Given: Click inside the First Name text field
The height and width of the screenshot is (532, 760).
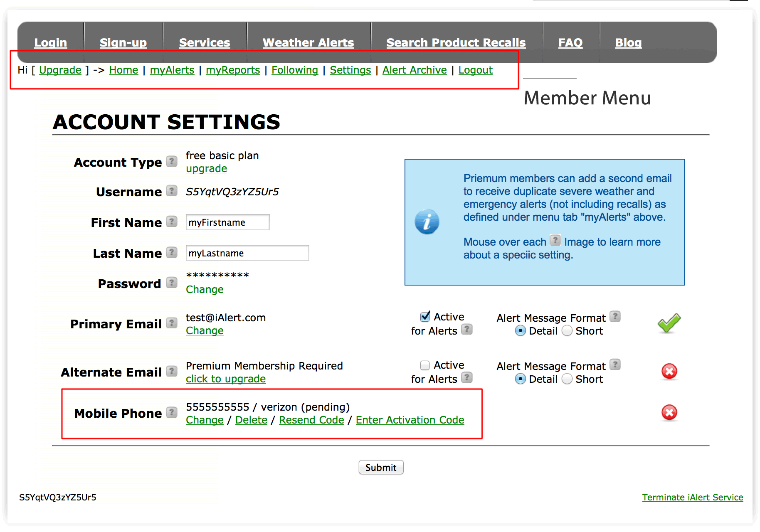Looking at the screenshot, I should click(227, 222).
